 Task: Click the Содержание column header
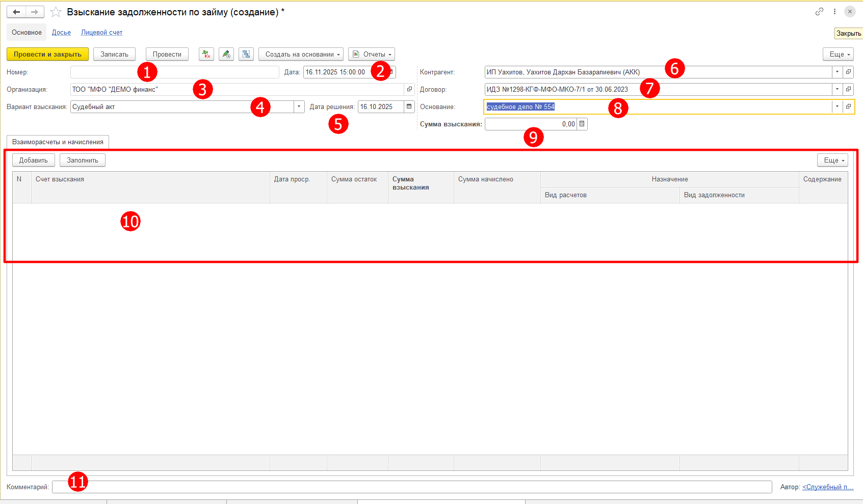[x=823, y=187]
